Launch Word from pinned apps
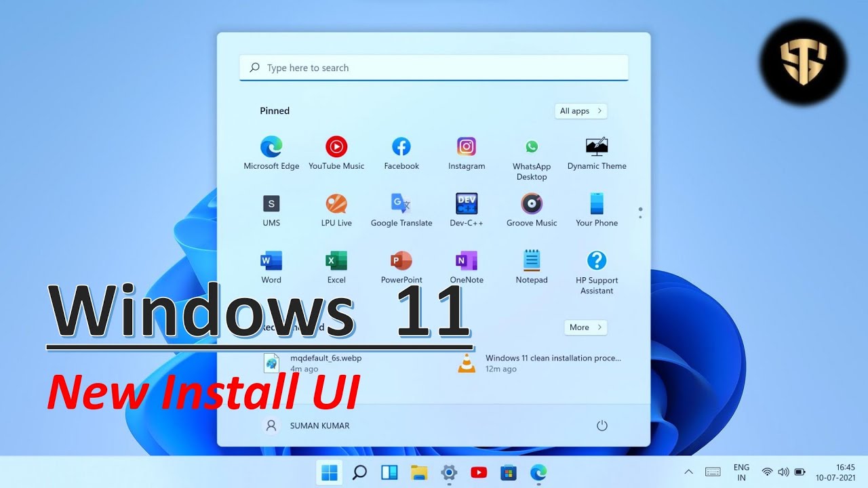Screen dimensions: 868x488 click(271, 268)
